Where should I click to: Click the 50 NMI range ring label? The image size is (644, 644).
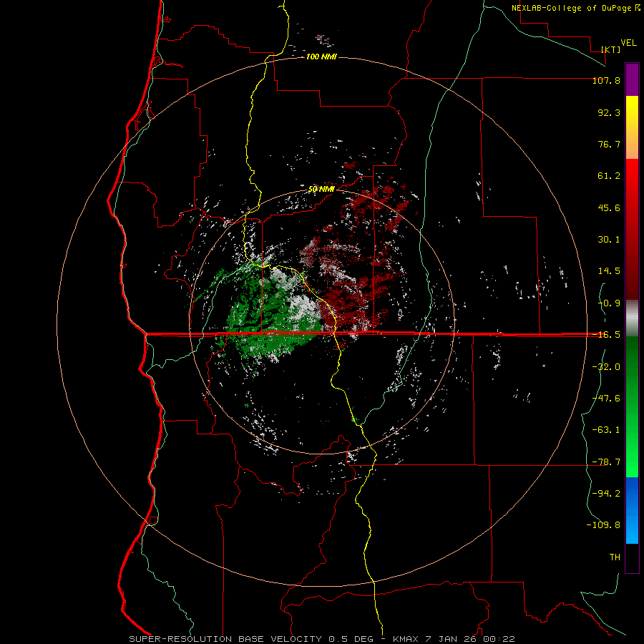pyautogui.click(x=321, y=189)
